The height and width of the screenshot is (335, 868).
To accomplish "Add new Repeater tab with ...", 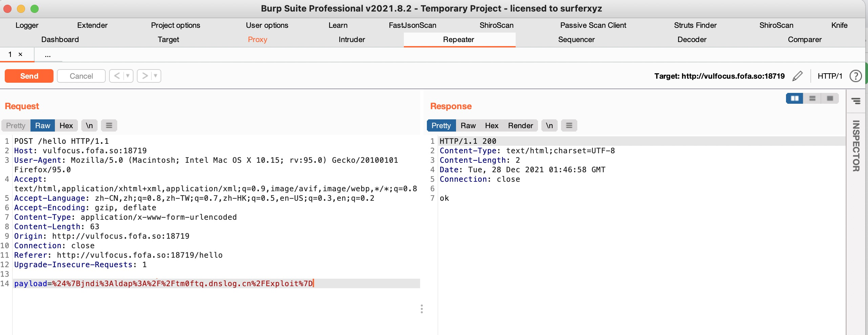I will pos(48,55).
